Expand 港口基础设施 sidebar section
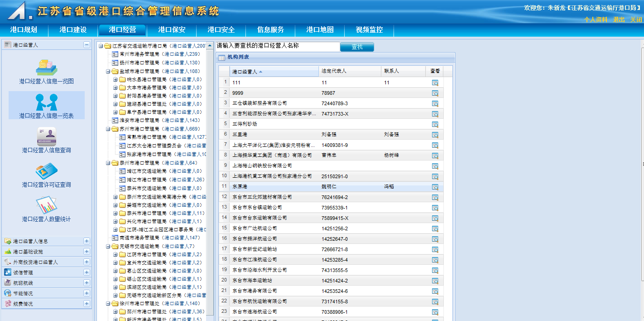 click(87, 252)
